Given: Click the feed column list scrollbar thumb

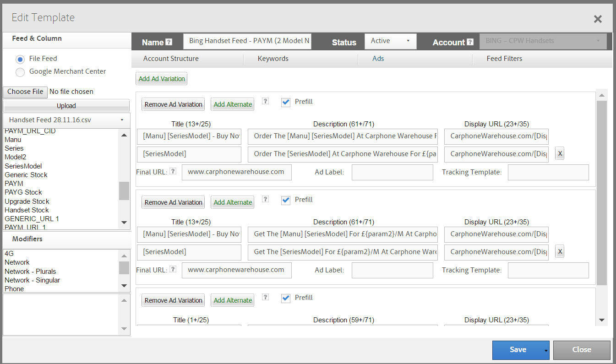Looking at the screenshot, I should coord(124,191).
